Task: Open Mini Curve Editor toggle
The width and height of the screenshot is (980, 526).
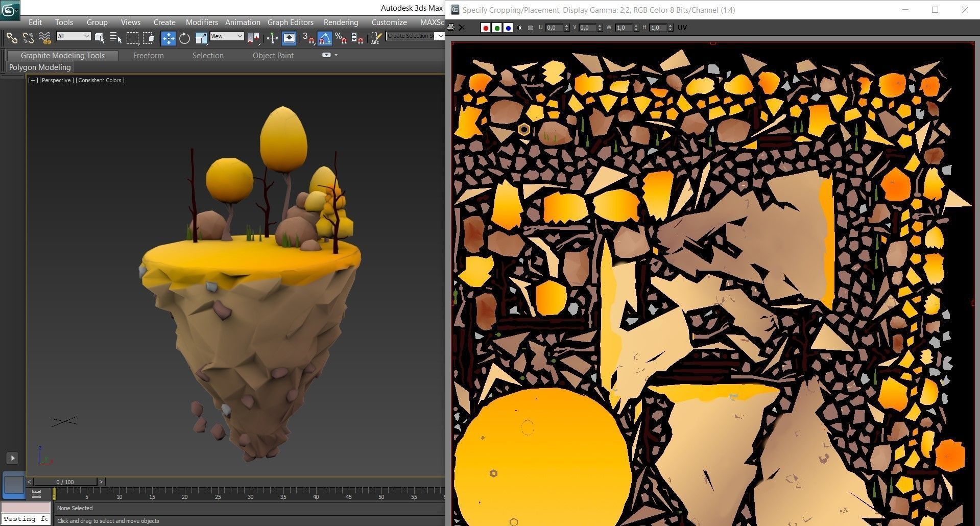Action: point(36,493)
